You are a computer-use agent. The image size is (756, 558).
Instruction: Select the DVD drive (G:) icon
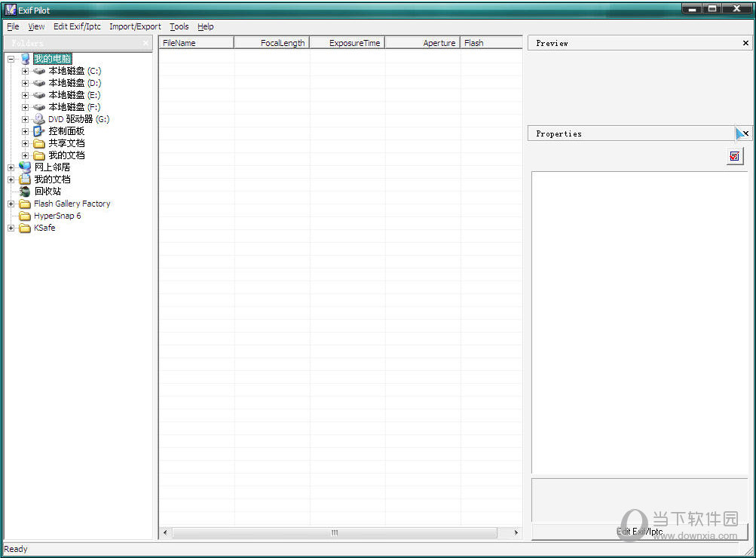pos(38,119)
